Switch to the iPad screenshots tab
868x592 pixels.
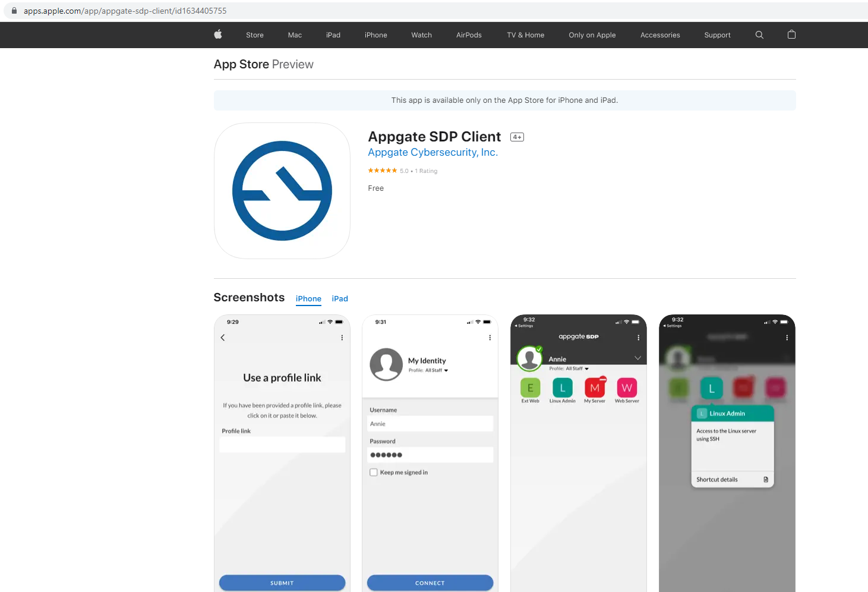pyautogui.click(x=340, y=298)
